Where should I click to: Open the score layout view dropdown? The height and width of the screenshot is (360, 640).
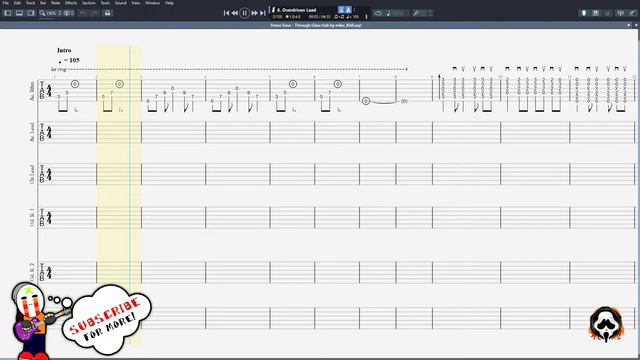coord(69,13)
